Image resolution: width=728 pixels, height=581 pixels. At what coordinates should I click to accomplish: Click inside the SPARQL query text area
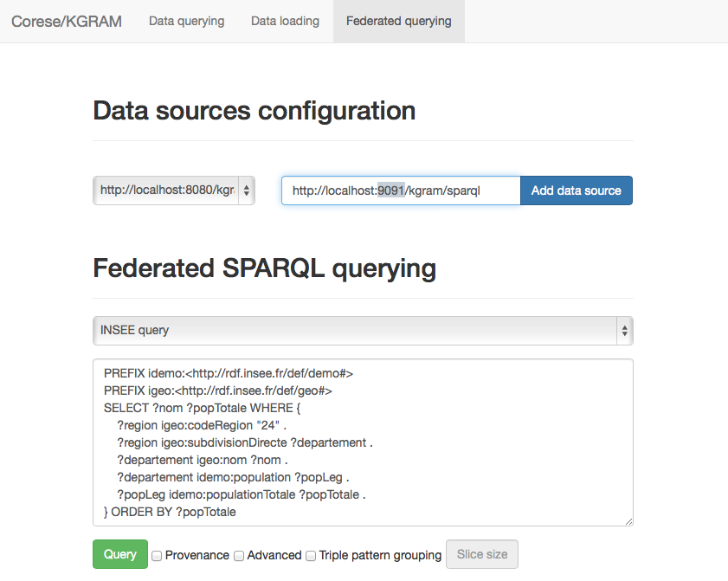coord(363,442)
